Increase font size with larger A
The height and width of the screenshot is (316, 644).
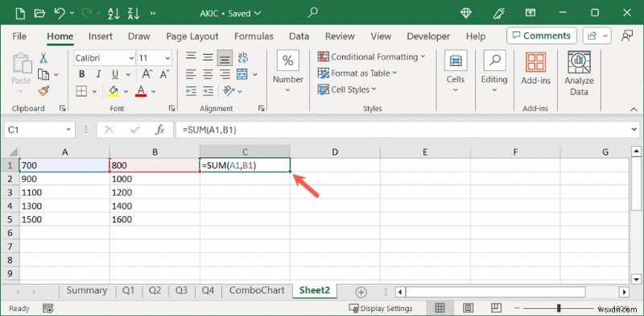click(147, 74)
